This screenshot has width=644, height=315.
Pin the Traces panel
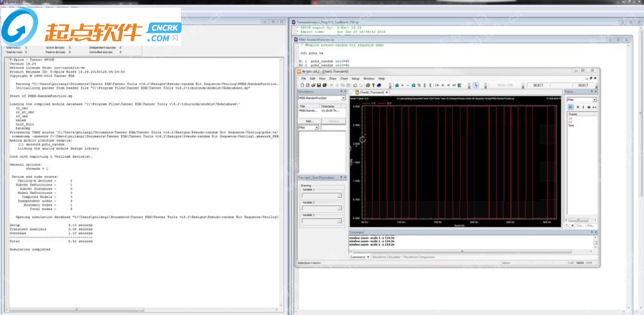591,92
